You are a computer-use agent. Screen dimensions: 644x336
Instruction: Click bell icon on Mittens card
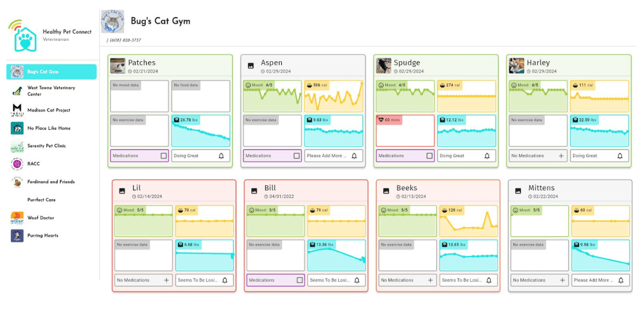[621, 280]
